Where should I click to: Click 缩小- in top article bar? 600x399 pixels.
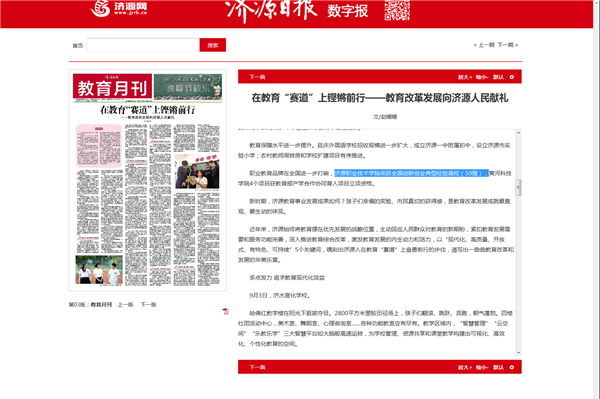pyautogui.click(x=482, y=77)
